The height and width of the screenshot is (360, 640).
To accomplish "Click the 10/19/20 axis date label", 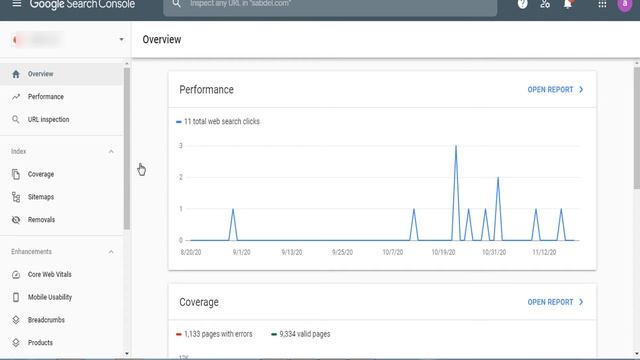I will tap(443, 252).
